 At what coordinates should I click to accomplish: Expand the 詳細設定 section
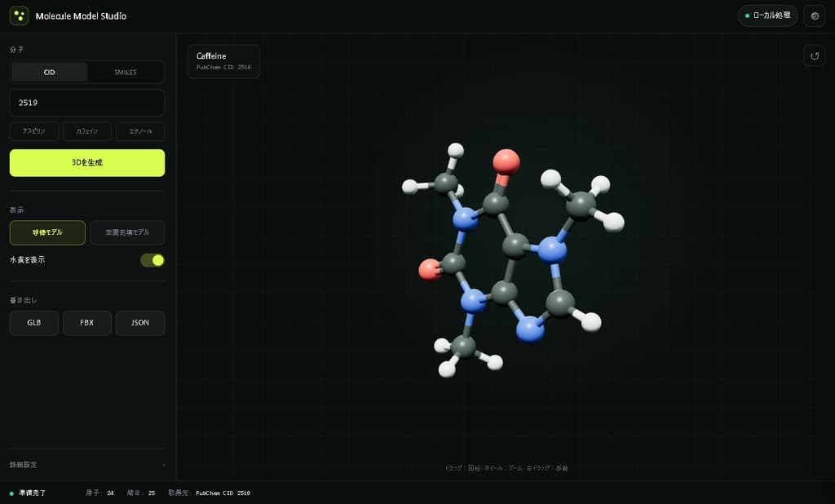coord(86,465)
